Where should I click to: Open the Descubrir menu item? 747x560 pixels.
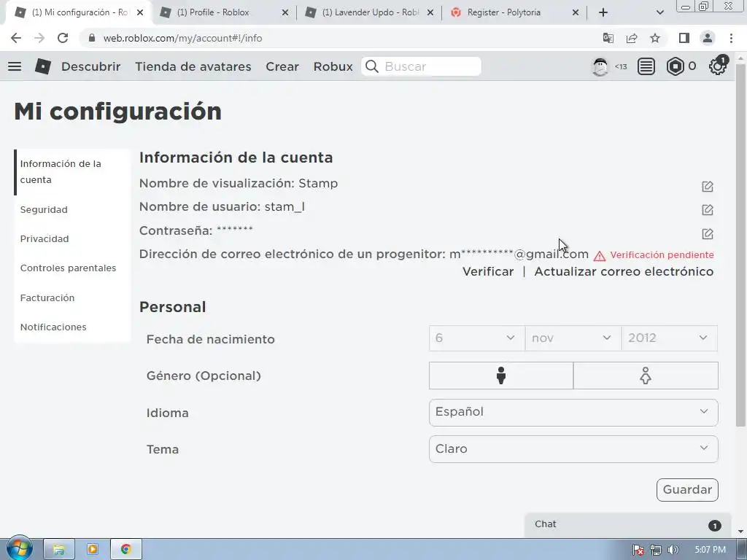(91, 66)
